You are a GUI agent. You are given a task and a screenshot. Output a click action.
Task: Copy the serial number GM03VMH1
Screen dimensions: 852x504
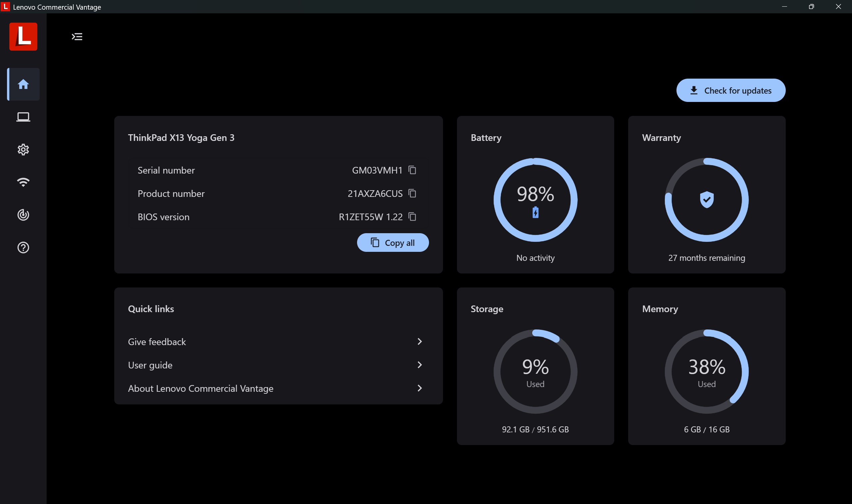coord(412,170)
